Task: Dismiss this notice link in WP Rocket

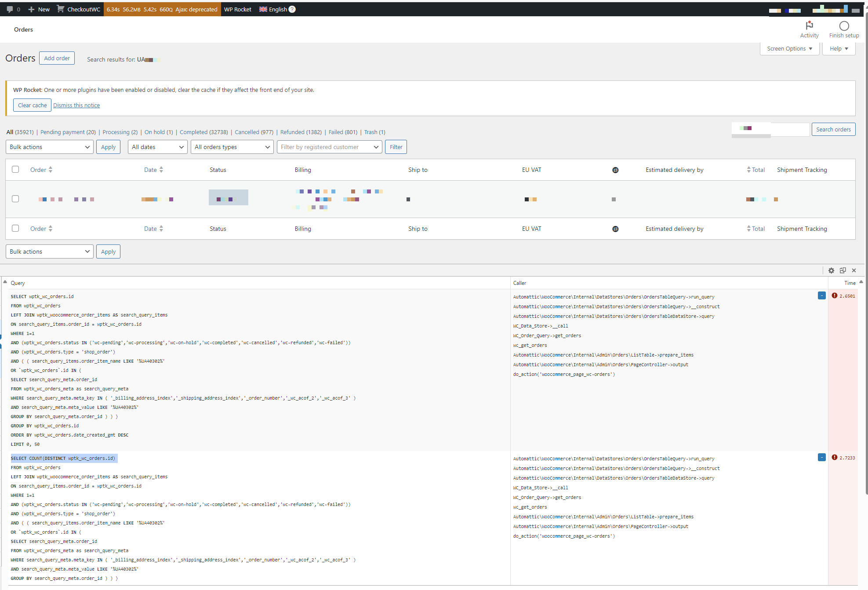Action: [76, 105]
